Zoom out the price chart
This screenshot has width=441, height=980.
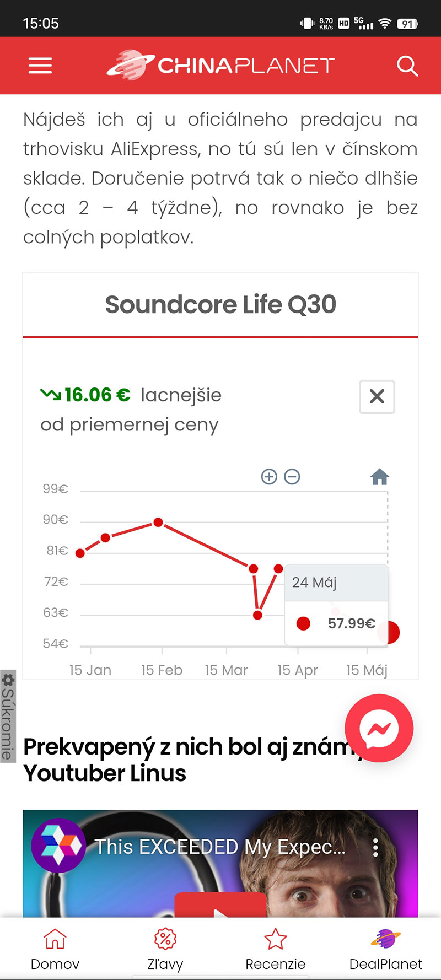click(x=292, y=477)
